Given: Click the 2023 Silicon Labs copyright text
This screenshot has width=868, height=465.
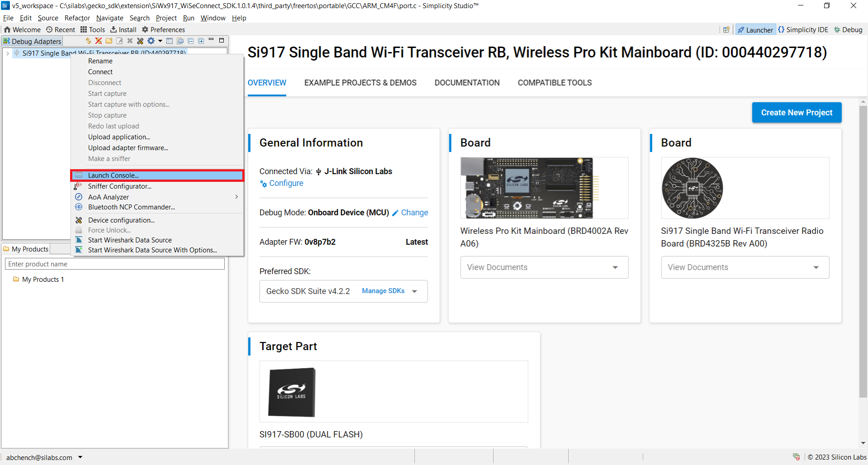Looking at the screenshot, I should [x=837, y=457].
